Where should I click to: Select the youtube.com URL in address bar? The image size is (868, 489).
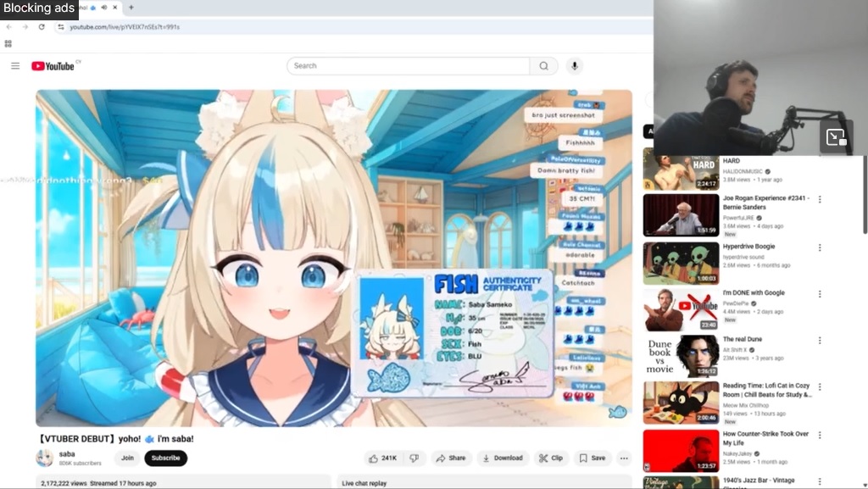125,26
